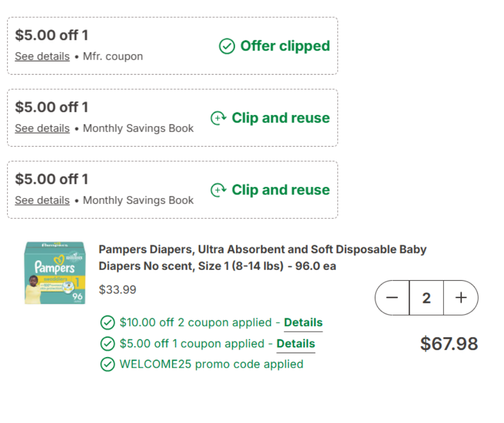Click the checkmark beside $5.00 off 1 coupon applied
This screenshot has height=423, width=504.
[x=108, y=344]
